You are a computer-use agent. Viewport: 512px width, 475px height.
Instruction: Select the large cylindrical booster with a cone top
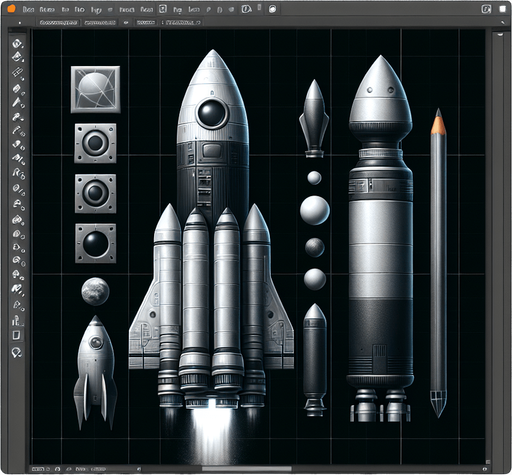tap(380, 238)
